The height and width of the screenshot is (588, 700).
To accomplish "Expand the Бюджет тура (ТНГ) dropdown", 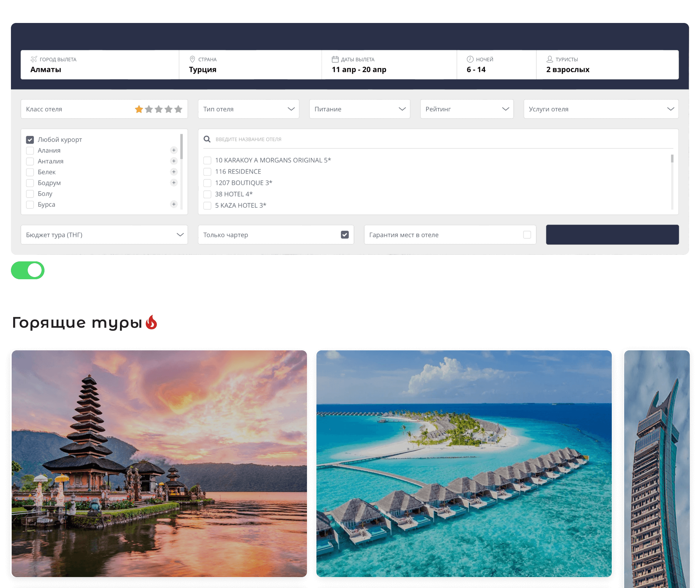I will click(104, 235).
